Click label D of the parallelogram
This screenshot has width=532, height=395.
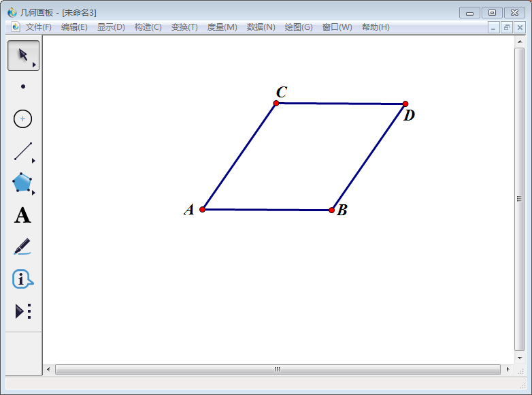pos(409,115)
